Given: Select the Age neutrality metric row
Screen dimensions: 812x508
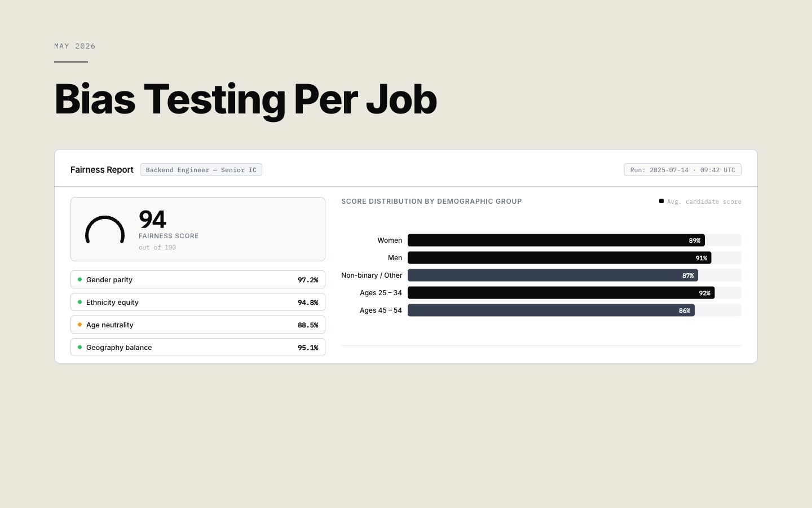Looking at the screenshot, I should (x=198, y=325).
